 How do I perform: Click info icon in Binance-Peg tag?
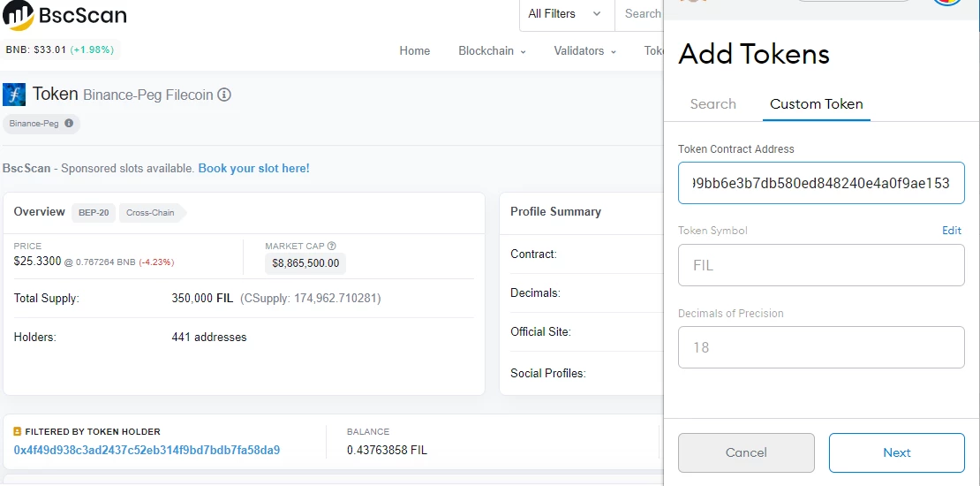pos(69,123)
